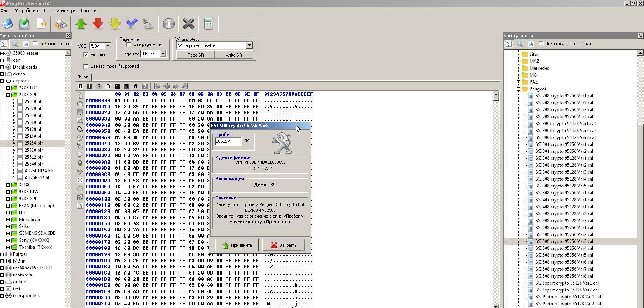The height and width of the screenshot is (308, 644).
Task: Click the paint bucket fill icon in the hex sidebar
Action: point(80,129)
